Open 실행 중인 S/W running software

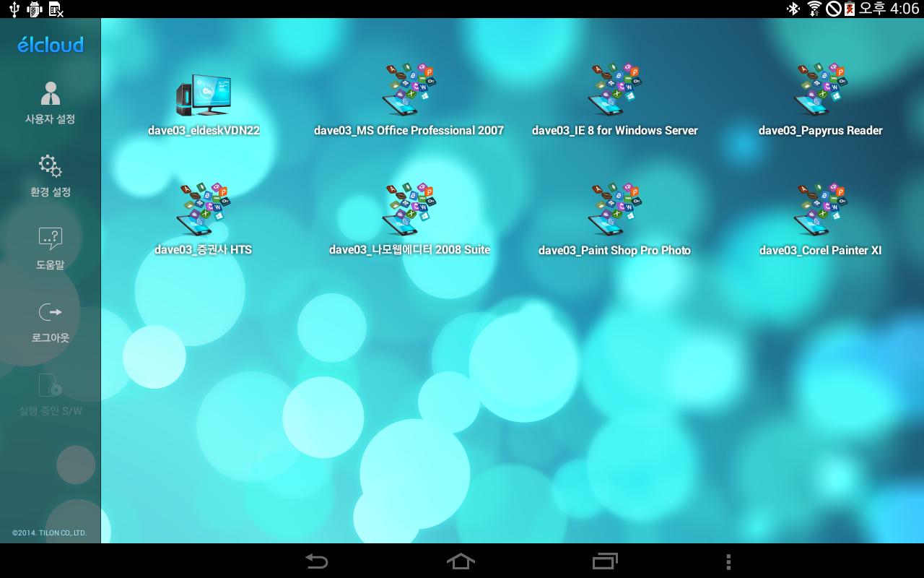tap(51, 395)
